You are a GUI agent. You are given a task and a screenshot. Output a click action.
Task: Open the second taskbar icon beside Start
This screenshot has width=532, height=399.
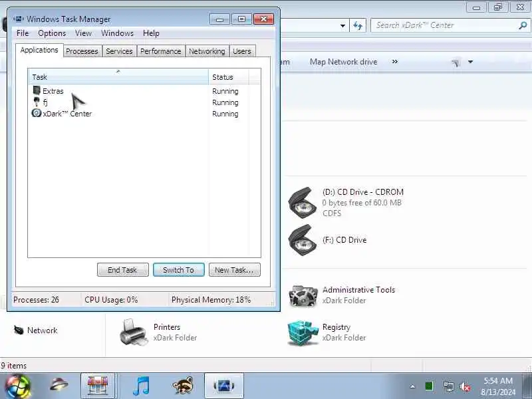[x=59, y=386]
